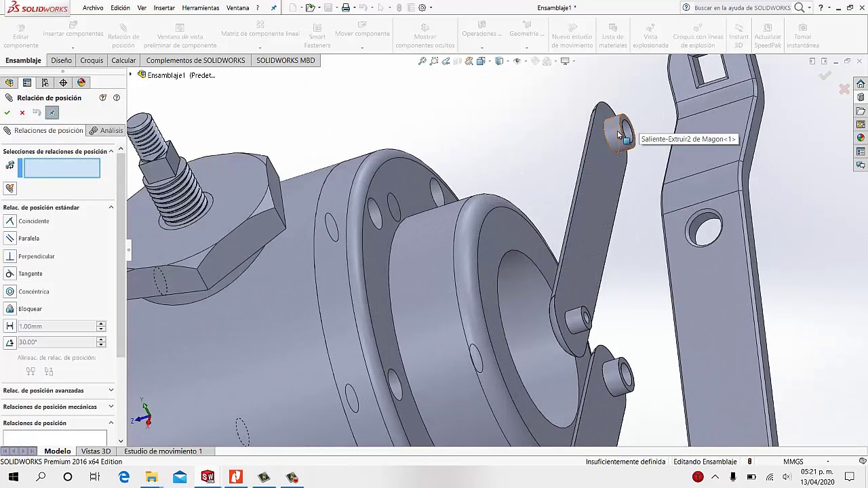The width and height of the screenshot is (868, 488).
Task: Open the Herramientas menu
Action: [201, 7]
